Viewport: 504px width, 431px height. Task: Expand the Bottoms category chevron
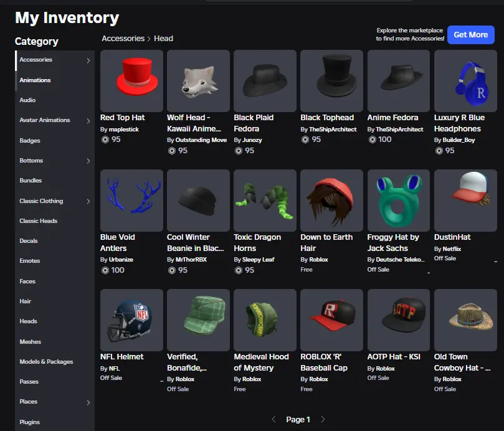point(88,161)
